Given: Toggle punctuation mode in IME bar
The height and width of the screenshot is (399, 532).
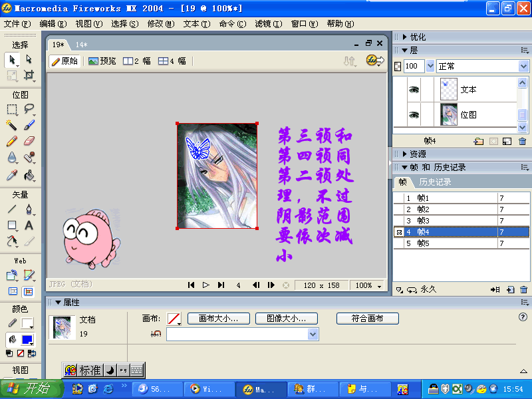Looking at the screenshot, I should [123, 370].
